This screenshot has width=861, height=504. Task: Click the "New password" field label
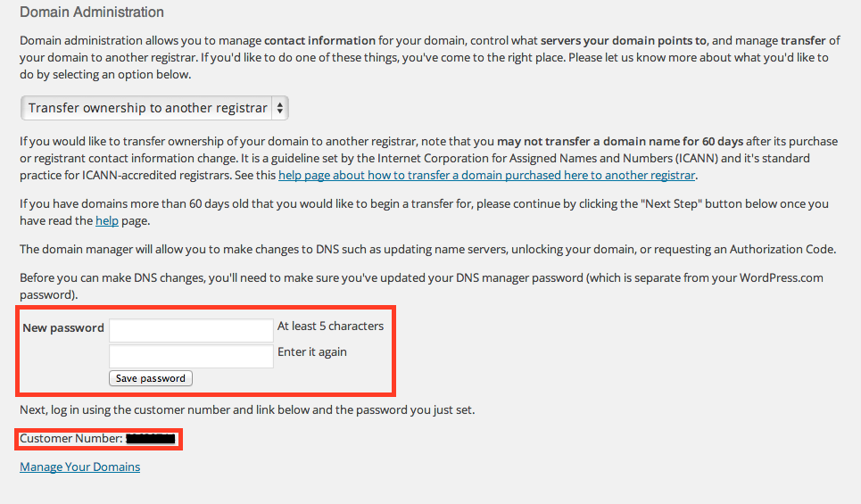click(x=63, y=327)
